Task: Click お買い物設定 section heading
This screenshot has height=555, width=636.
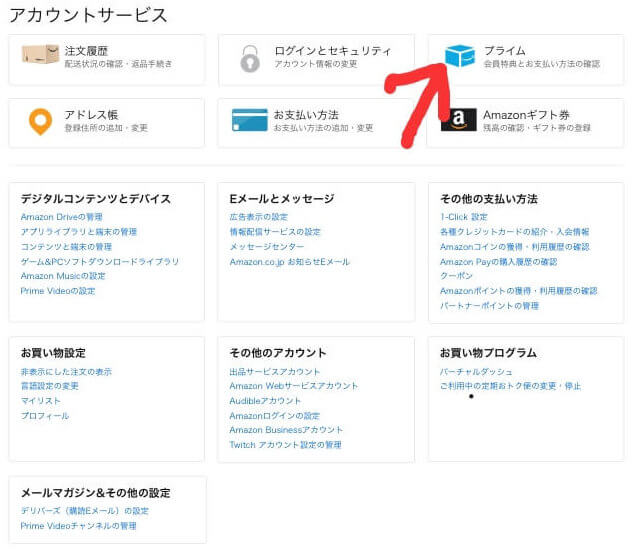Action: [x=53, y=353]
